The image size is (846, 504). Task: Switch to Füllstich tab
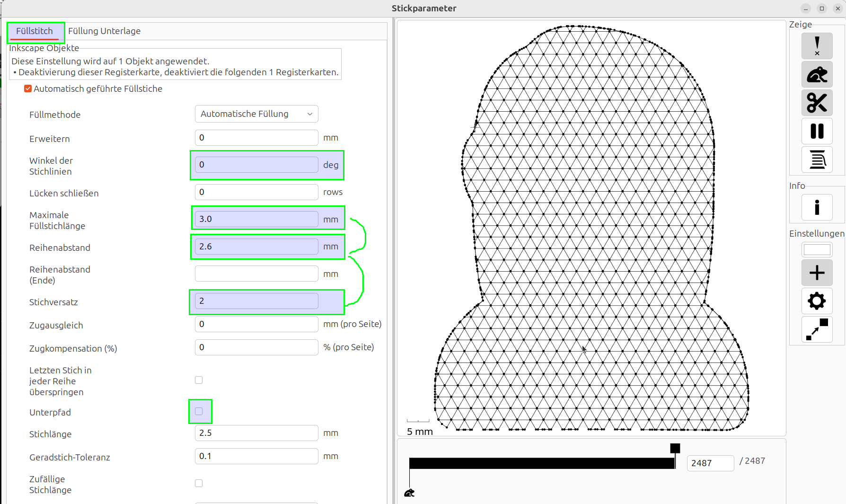pos(35,31)
